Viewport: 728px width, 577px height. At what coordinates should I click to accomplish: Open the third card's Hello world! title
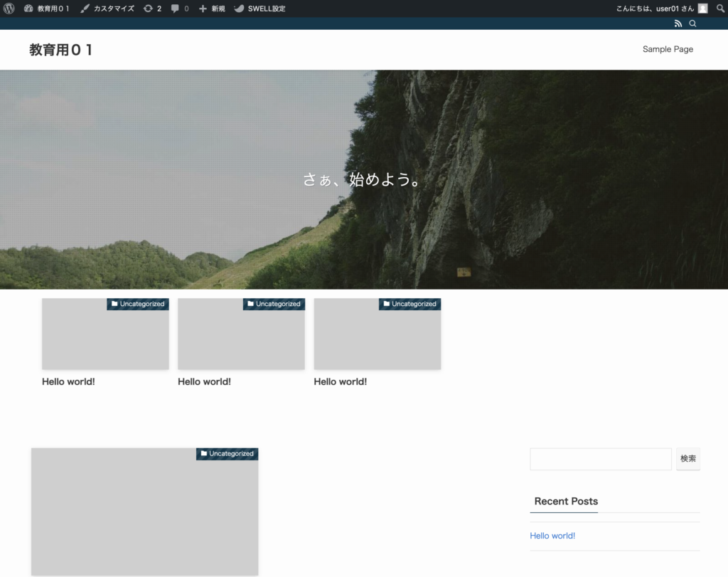(x=341, y=381)
